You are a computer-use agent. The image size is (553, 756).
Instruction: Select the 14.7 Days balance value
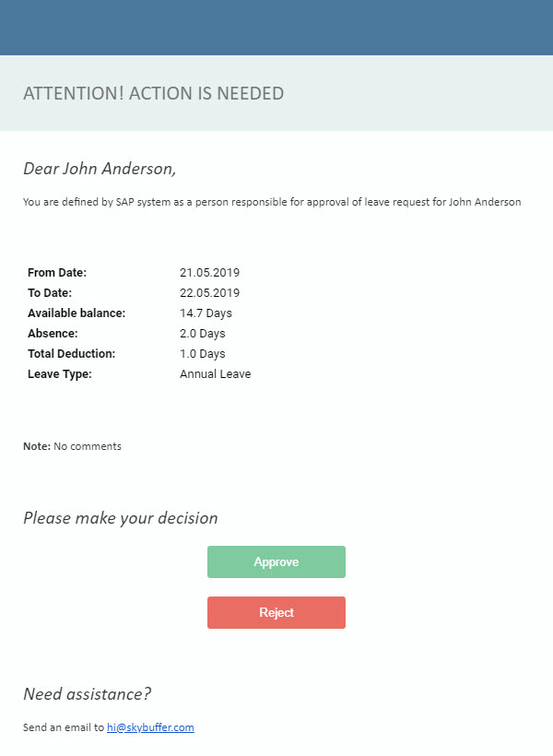point(206,313)
